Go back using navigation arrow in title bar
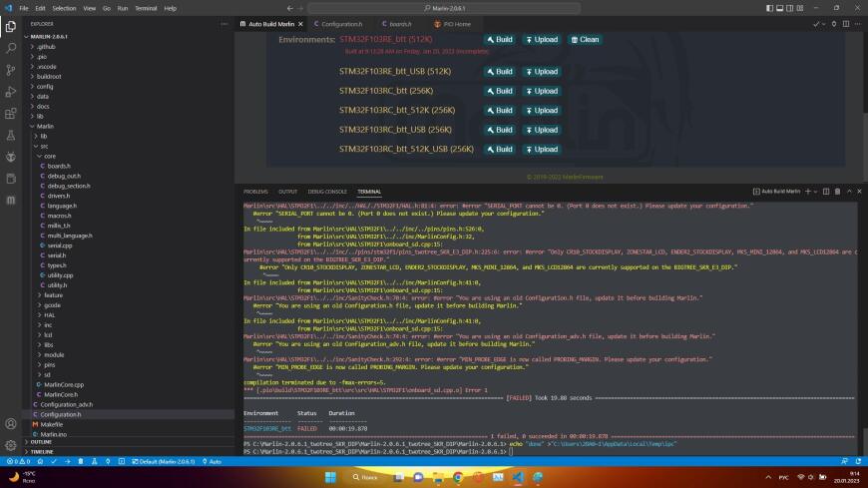The image size is (868, 488). click(x=289, y=8)
